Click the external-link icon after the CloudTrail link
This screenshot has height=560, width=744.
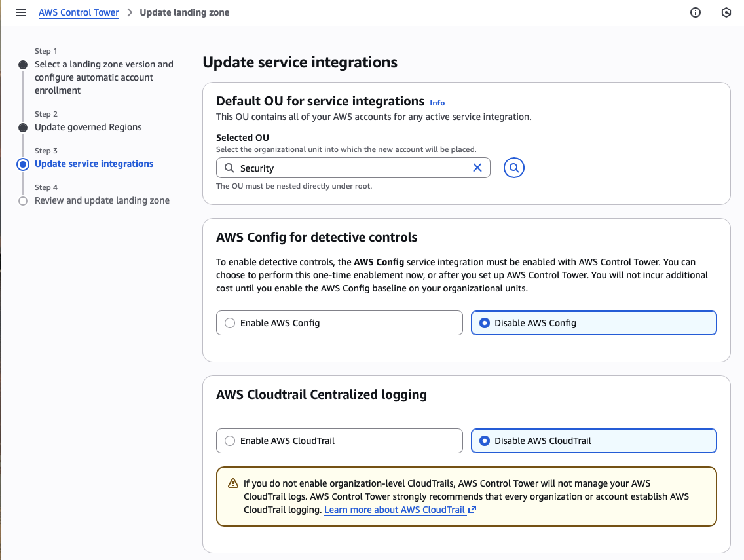click(471, 509)
